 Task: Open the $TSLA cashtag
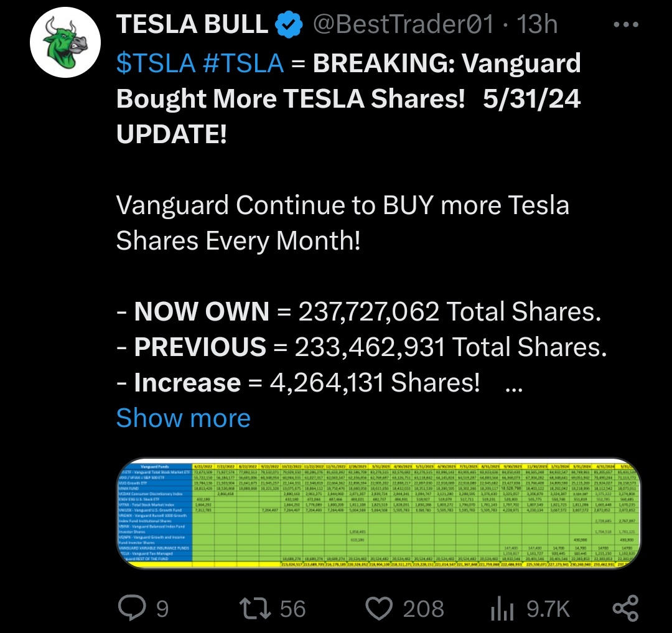point(156,63)
